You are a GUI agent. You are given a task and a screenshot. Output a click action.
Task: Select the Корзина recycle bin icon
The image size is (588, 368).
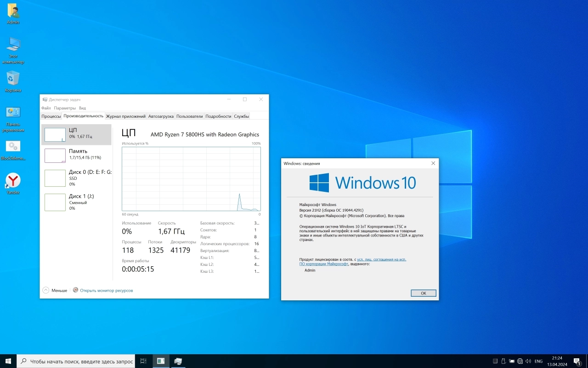pyautogui.click(x=13, y=81)
